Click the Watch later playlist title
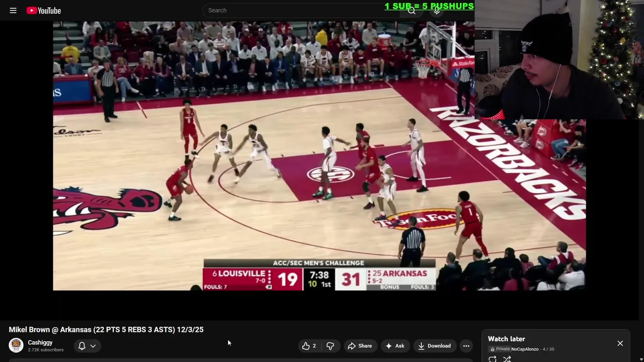 tap(506, 339)
